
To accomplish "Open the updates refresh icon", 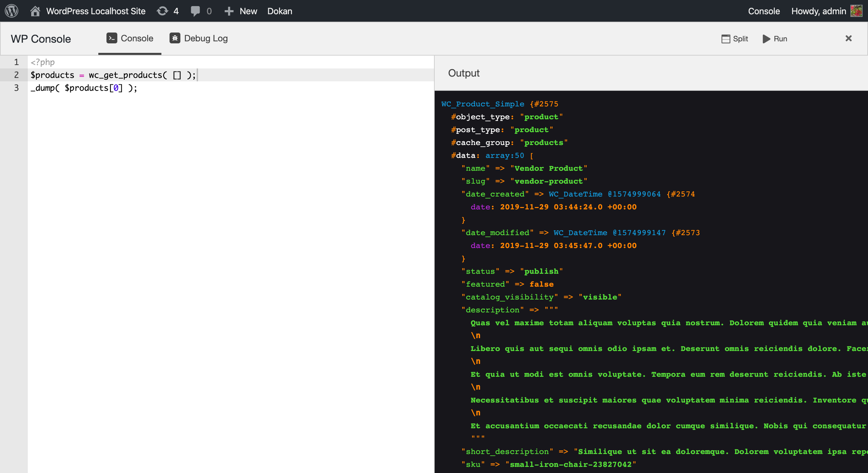I will click(x=162, y=11).
